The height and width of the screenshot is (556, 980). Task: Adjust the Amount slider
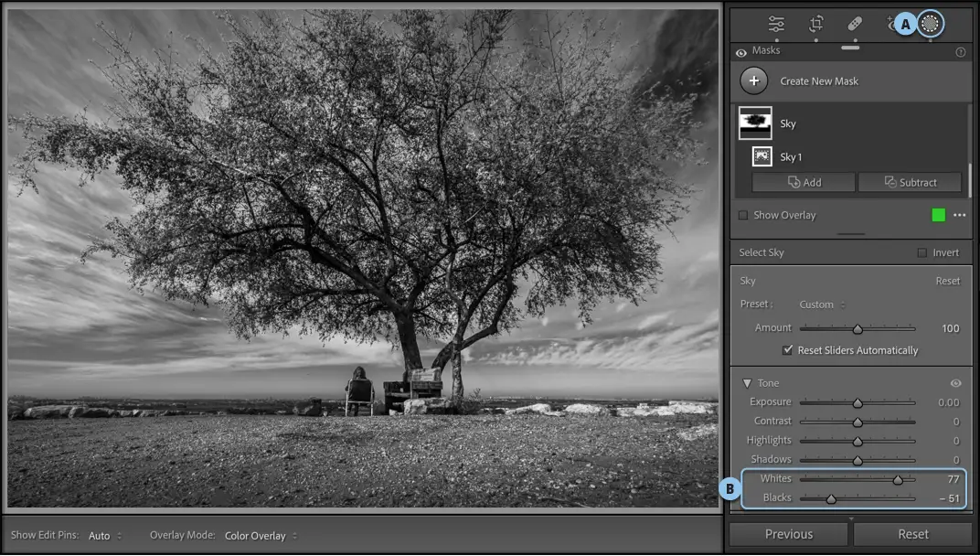[857, 328]
